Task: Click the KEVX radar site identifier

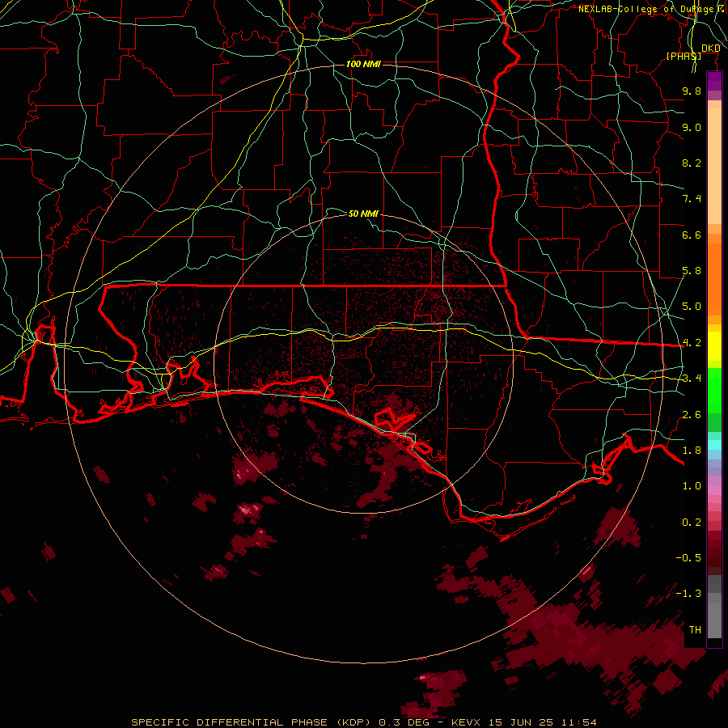Action: (x=466, y=722)
